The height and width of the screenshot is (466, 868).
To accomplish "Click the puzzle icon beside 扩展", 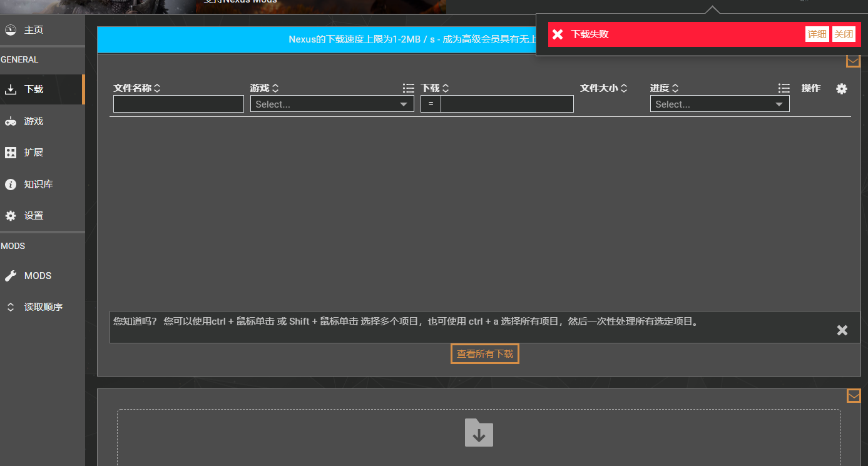I will (11, 153).
